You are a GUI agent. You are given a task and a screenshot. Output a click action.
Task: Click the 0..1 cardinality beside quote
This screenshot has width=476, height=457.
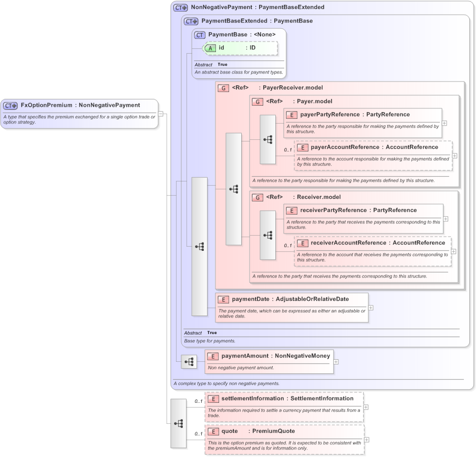click(199, 434)
